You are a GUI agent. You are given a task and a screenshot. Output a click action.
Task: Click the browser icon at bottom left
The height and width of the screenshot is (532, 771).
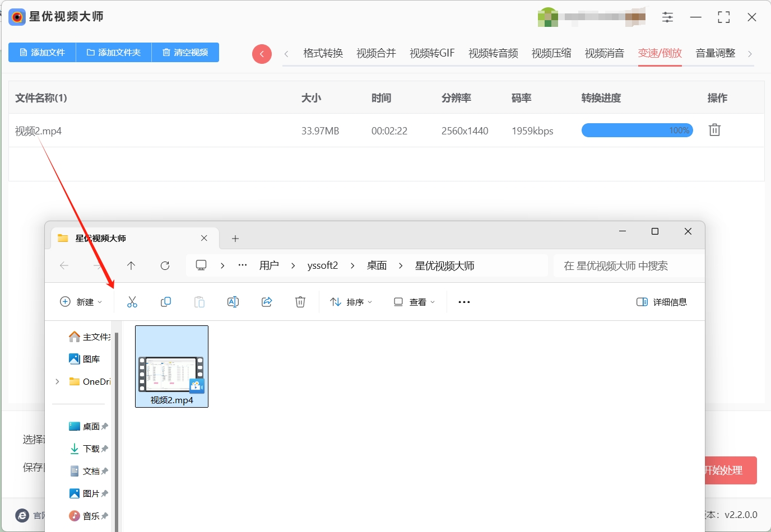(x=22, y=515)
